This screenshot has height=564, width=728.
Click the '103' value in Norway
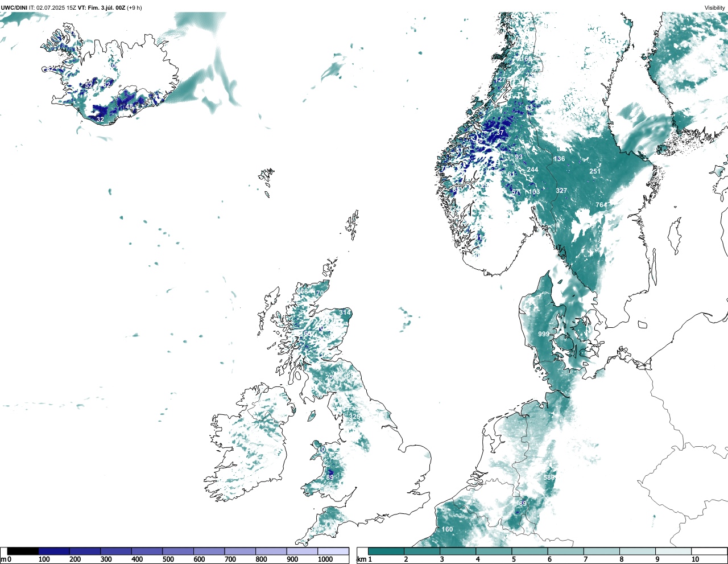click(534, 192)
